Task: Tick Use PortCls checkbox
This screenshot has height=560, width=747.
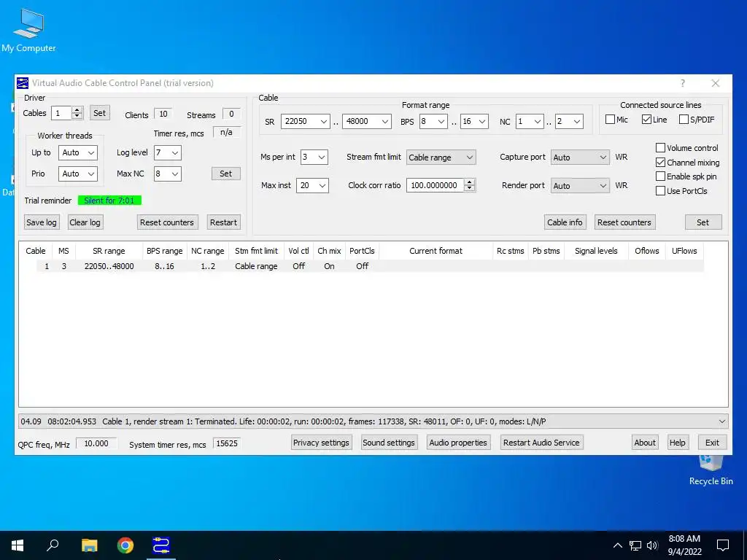Action: point(660,191)
